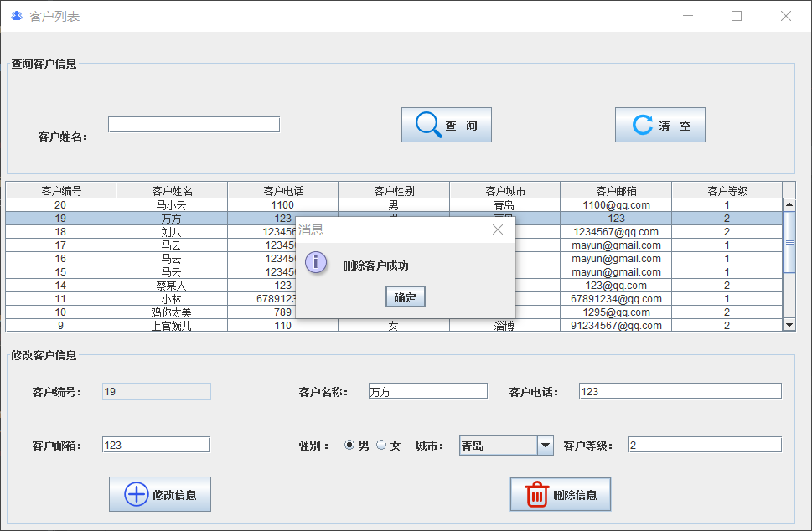Minimize the 客户列表 window
This screenshot has width=812, height=531.
tap(688, 16)
